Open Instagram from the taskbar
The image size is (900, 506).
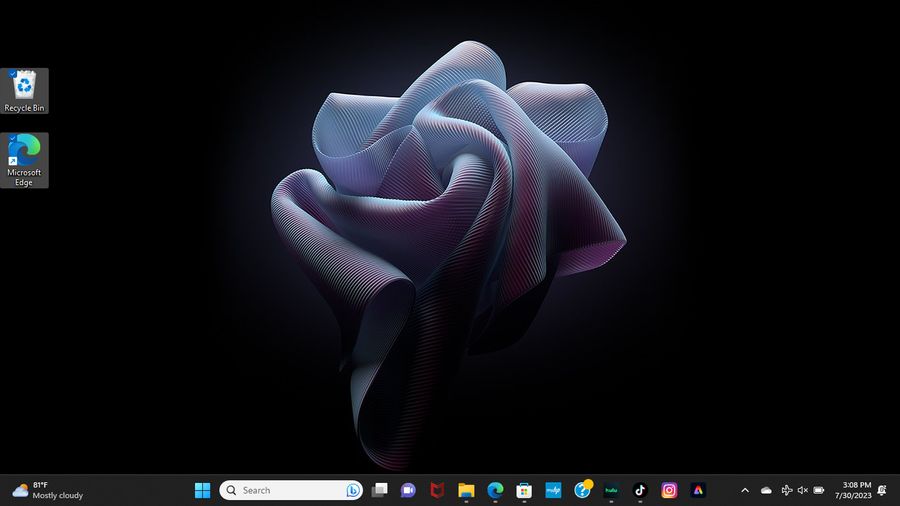click(669, 491)
